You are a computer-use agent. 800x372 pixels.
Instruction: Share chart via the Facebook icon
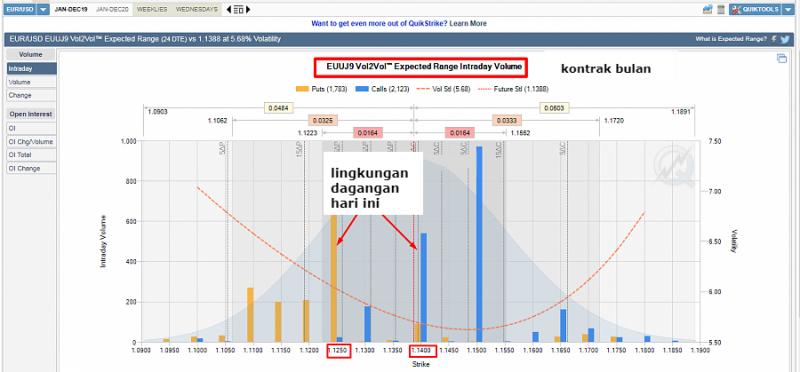coord(774,39)
